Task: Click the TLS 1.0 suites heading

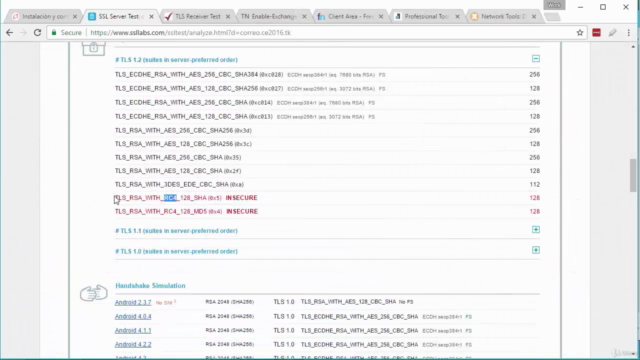Action: [x=176, y=251]
